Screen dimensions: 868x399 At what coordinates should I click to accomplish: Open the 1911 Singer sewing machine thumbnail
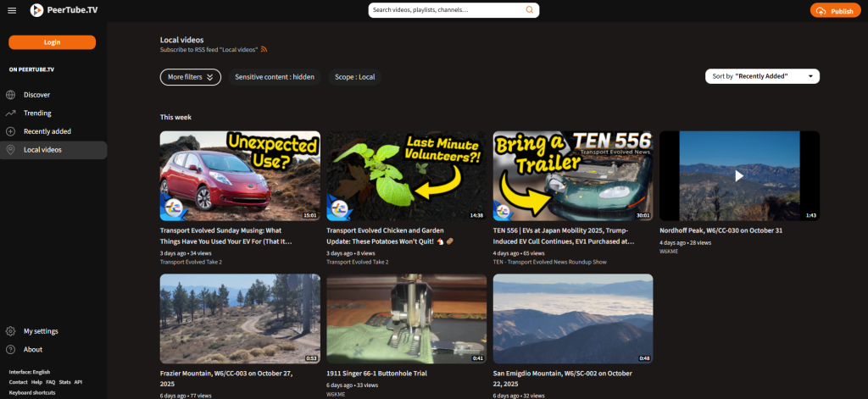407,319
